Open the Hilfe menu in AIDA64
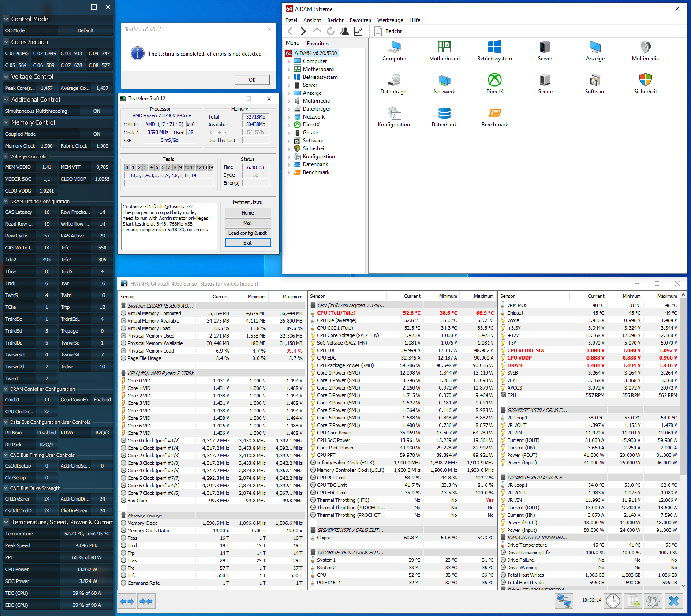691x616 pixels. click(x=415, y=20)
